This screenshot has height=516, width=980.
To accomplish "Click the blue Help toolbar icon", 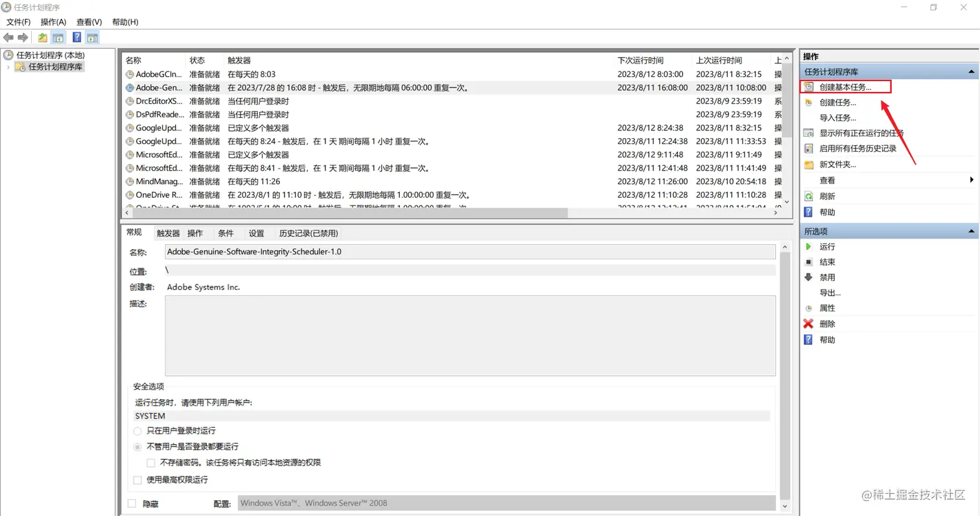I will (76, 38).
